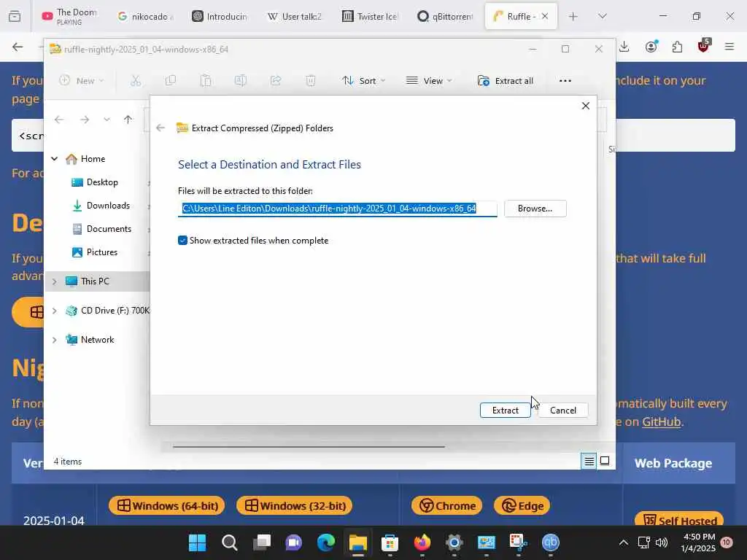The height and width of the screenshot is (560, 747).
Task: Click the Paste clipboard icon in Explorer
Action: pos(206,81)
